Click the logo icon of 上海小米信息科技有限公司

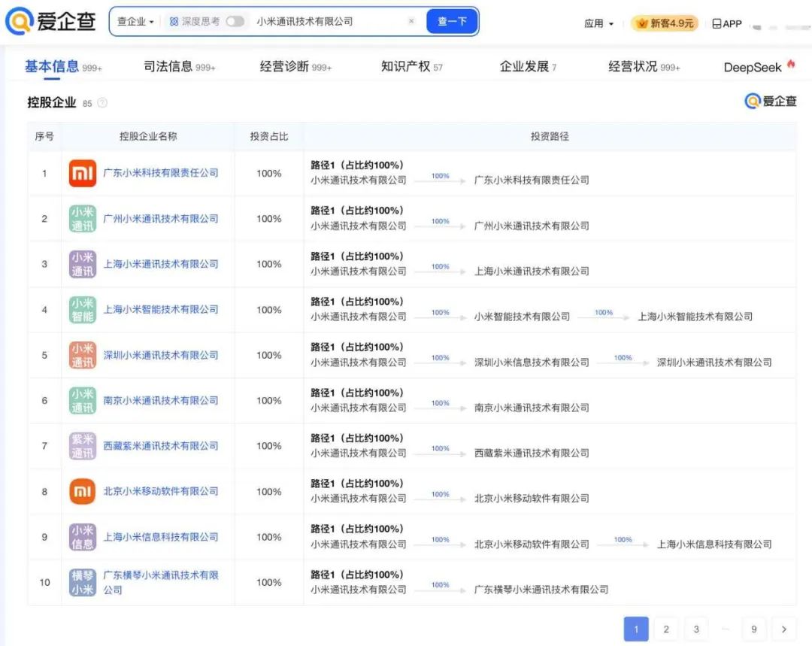[x=83, y=537]
